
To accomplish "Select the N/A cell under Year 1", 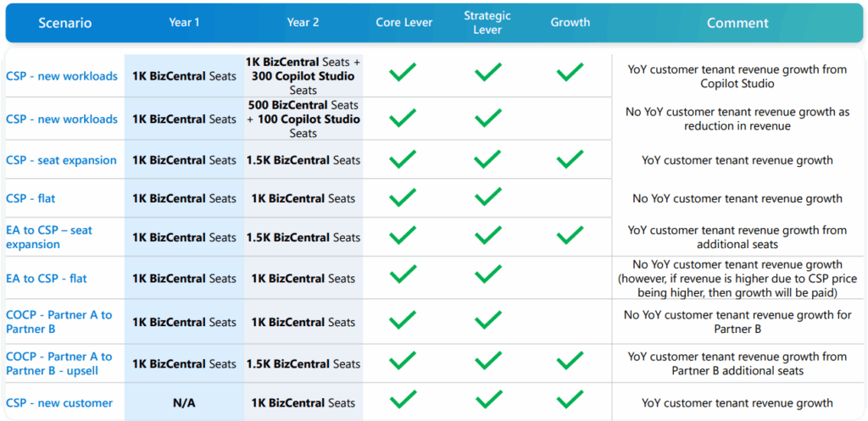I will click(x=184, y=403).
